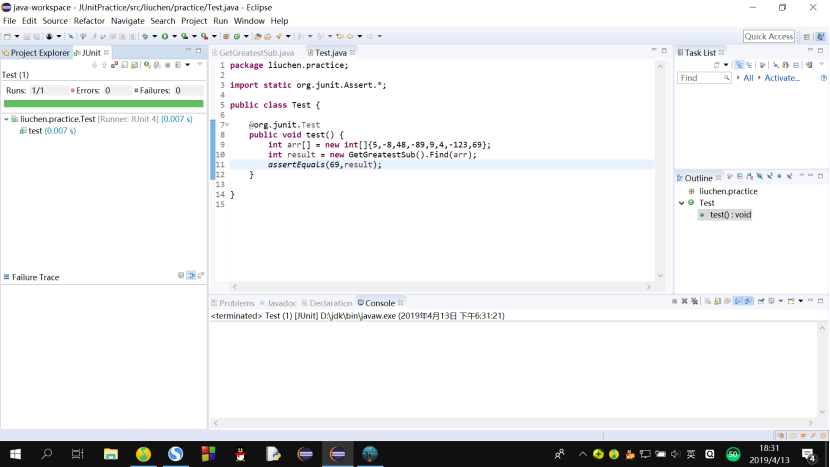Switch to the Problems tab

click(x=232, y=303)
